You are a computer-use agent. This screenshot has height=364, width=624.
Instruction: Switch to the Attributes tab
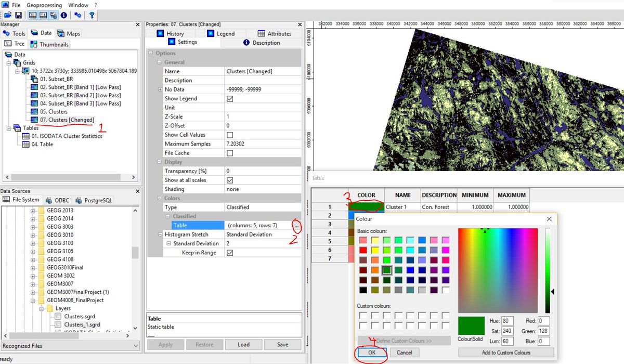point(276,33)
